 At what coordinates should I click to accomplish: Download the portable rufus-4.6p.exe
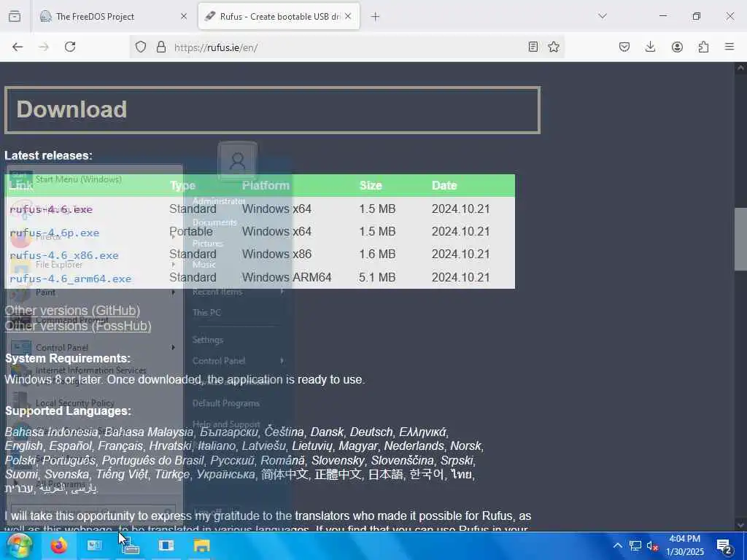point(54,233)
